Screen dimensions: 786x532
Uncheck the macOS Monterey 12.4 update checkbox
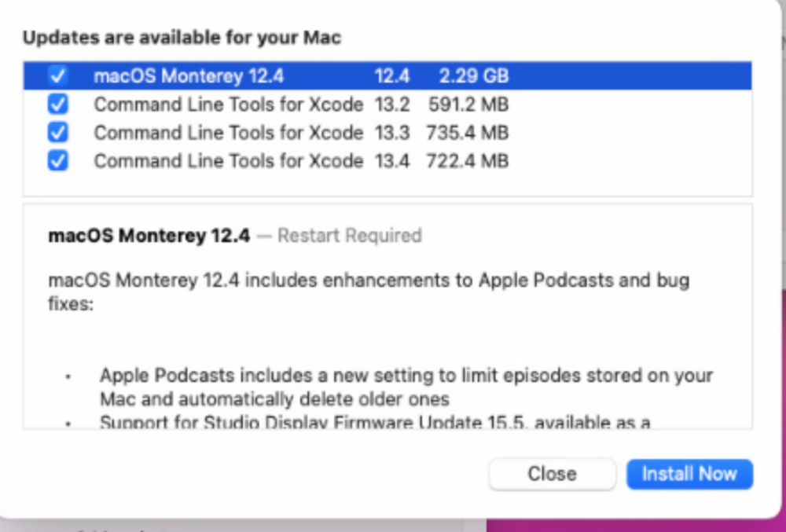pyautogui.click(x=57, y=75)
